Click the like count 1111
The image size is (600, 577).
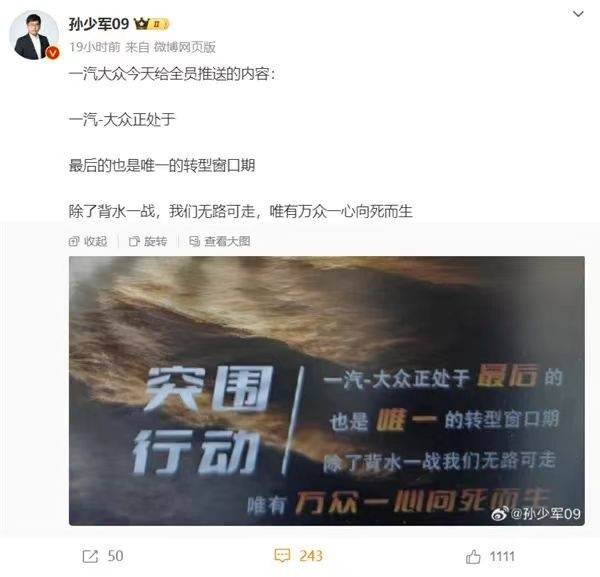pyautogui.click(x=502, y=556)
